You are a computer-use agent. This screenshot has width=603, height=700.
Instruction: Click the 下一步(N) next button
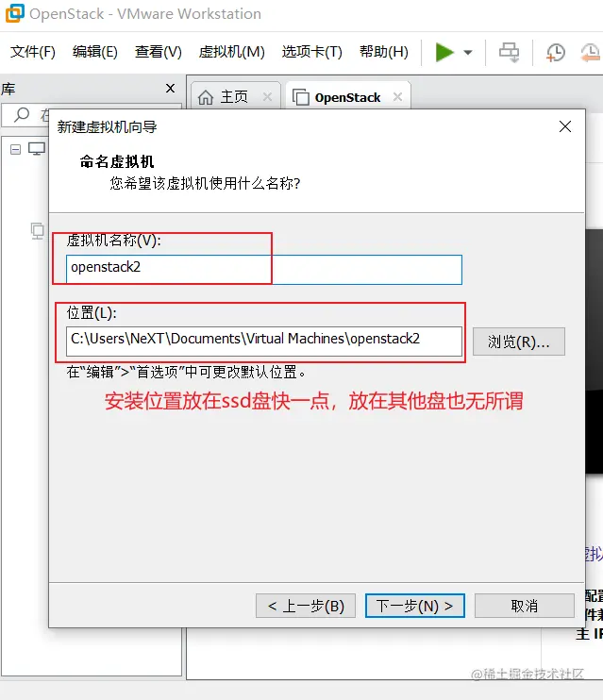tap(415, 606)
